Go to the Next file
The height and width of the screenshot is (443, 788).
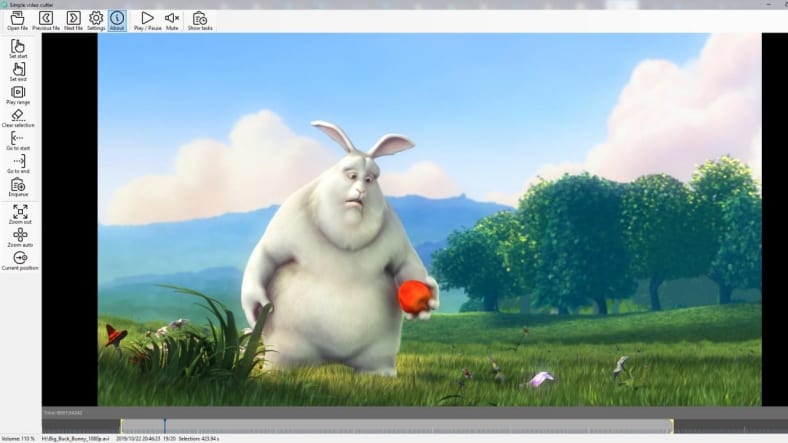[73, 21]
